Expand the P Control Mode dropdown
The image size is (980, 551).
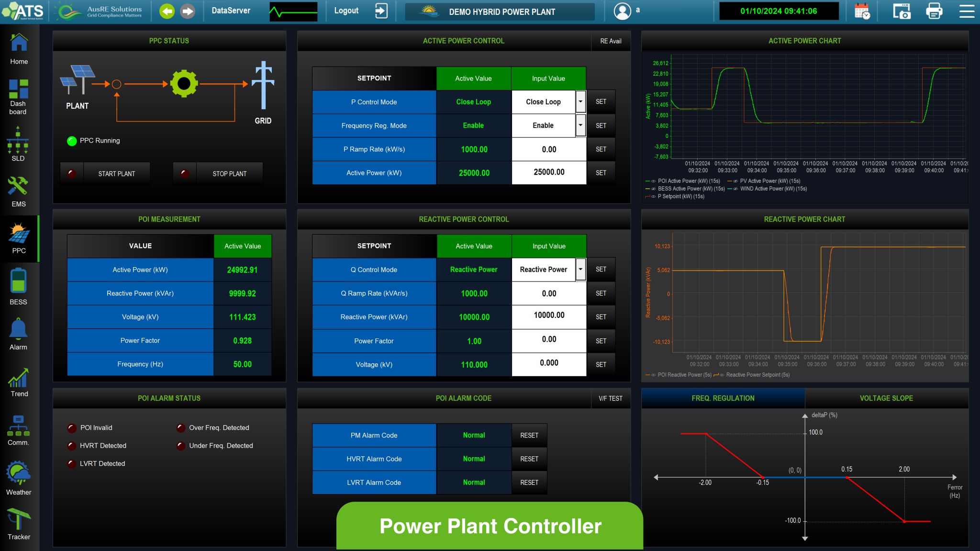coord(580,102)
